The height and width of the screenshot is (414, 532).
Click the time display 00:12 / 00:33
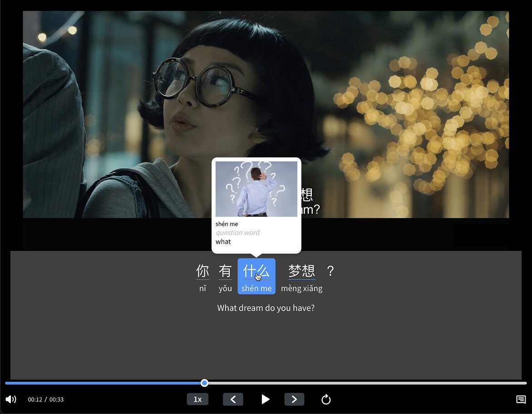click(x=45, y=399)
